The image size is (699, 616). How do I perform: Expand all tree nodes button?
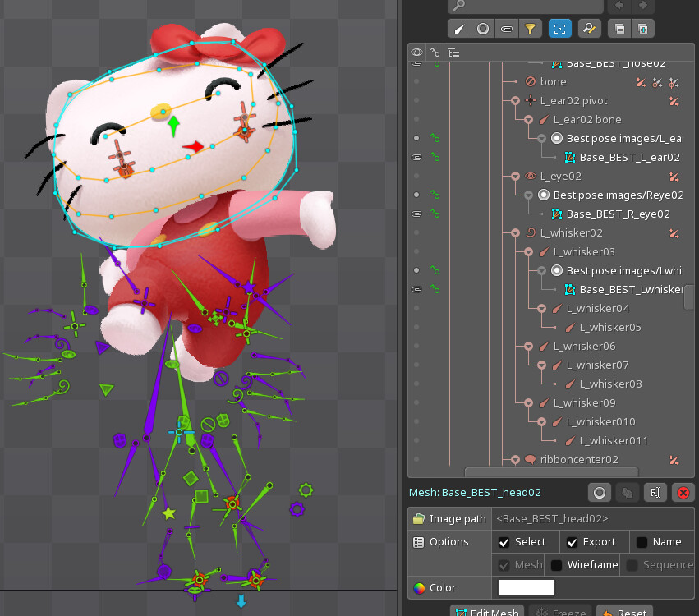pyautogui.click(x=643, y=29)
